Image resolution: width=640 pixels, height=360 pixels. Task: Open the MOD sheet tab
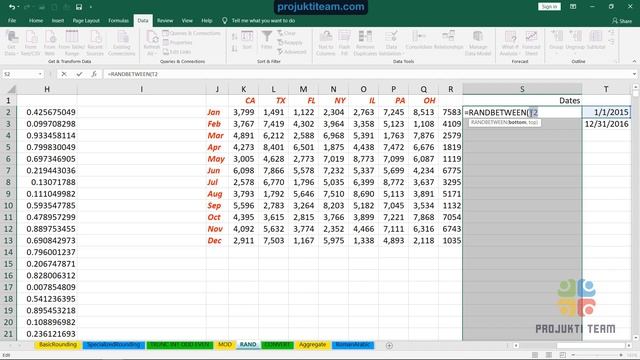225,345
